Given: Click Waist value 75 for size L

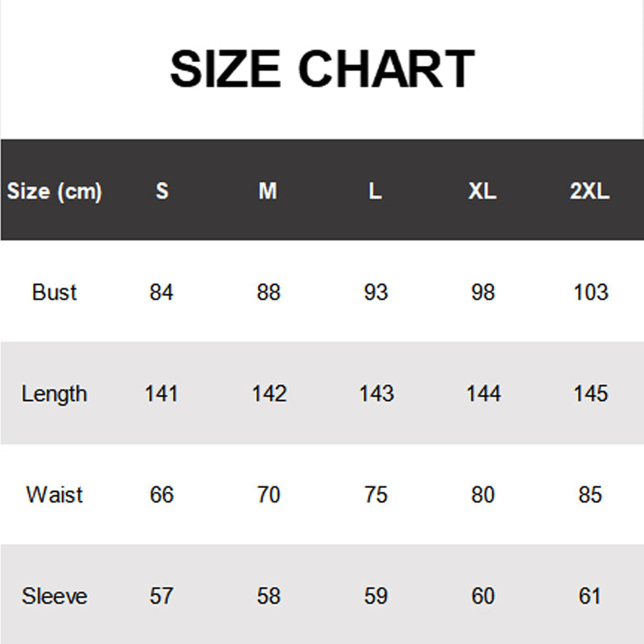Looking at the screenshot, I should pyautogui.click(x=376, y=494).
